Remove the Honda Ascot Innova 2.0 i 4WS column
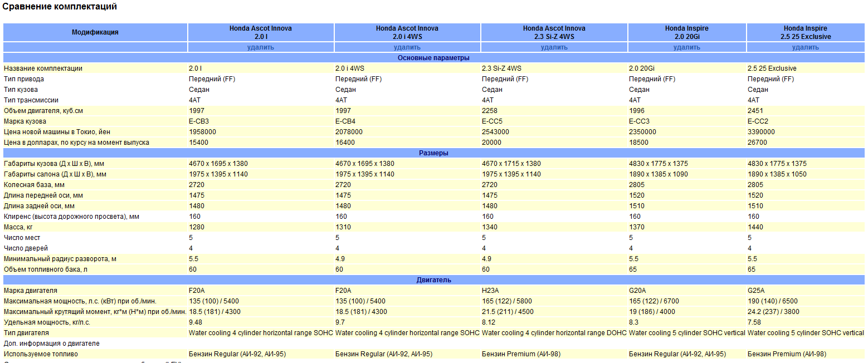 pos(407,47)
